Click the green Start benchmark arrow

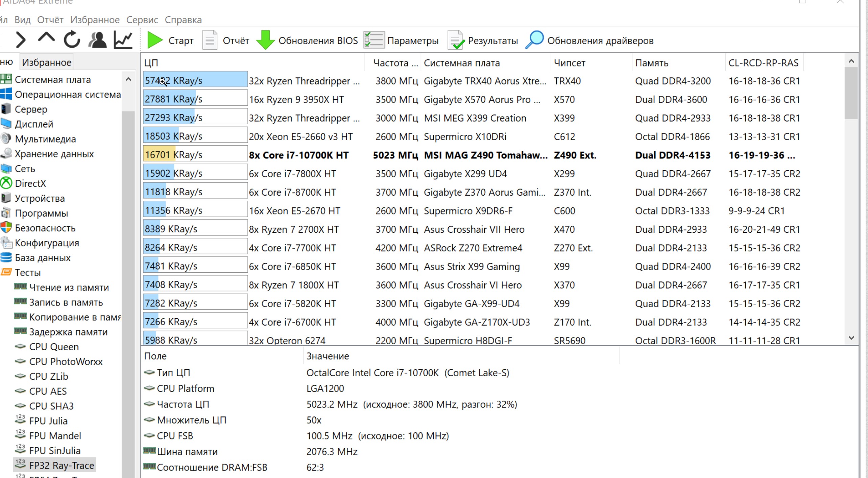point(155,40)
